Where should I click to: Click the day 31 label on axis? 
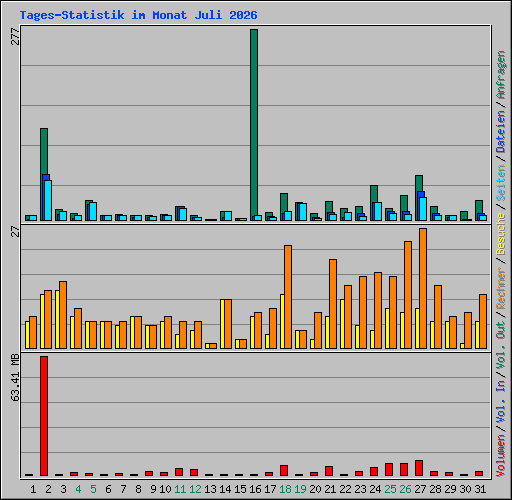tap(480, 489)
